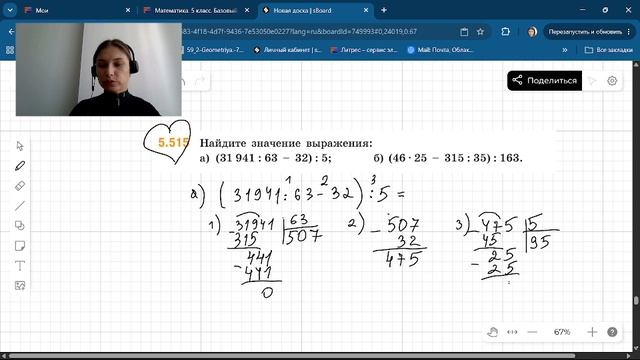Open the help question mark icon
The image size is (640, 360).
pyautogui.click(x=612, y=332)
